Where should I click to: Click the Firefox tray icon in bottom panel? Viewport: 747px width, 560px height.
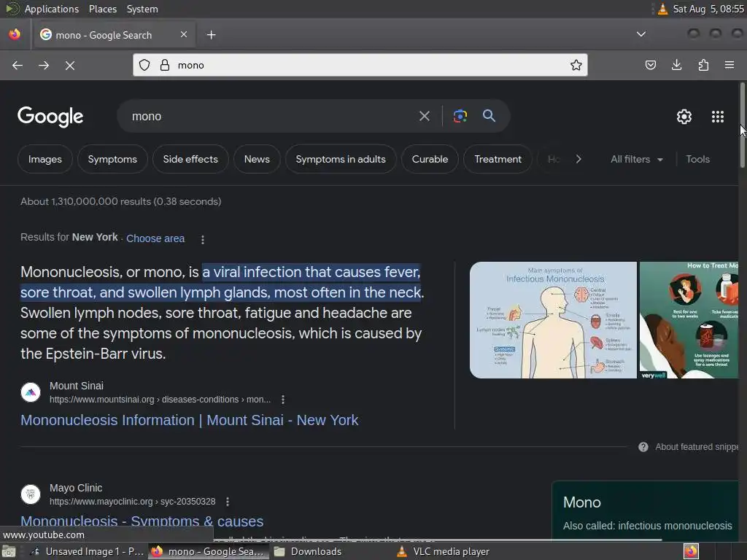coord(691,551)
